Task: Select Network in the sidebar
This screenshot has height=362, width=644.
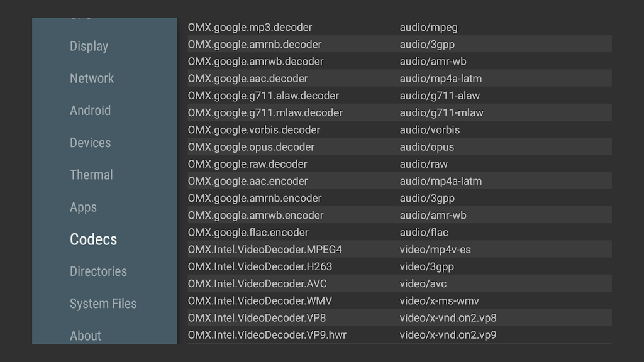Action: 92,79
